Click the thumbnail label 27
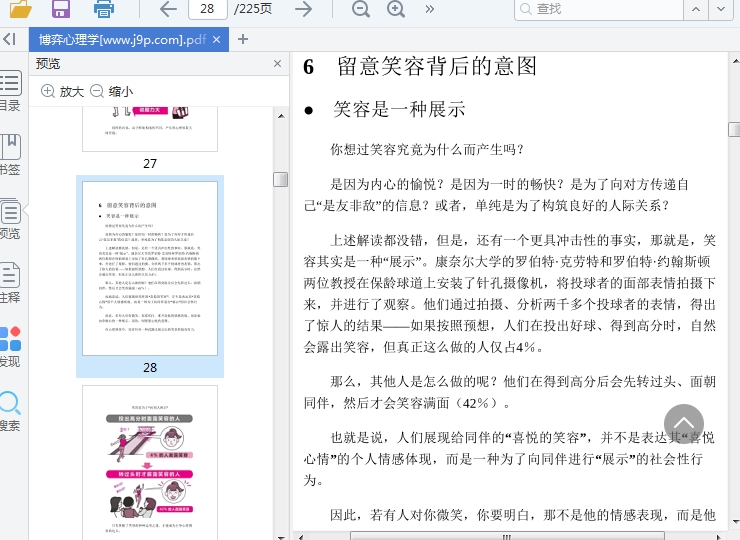Image resolution: width=740 pixels, height=540 pixels. click(x=150, y=164)
